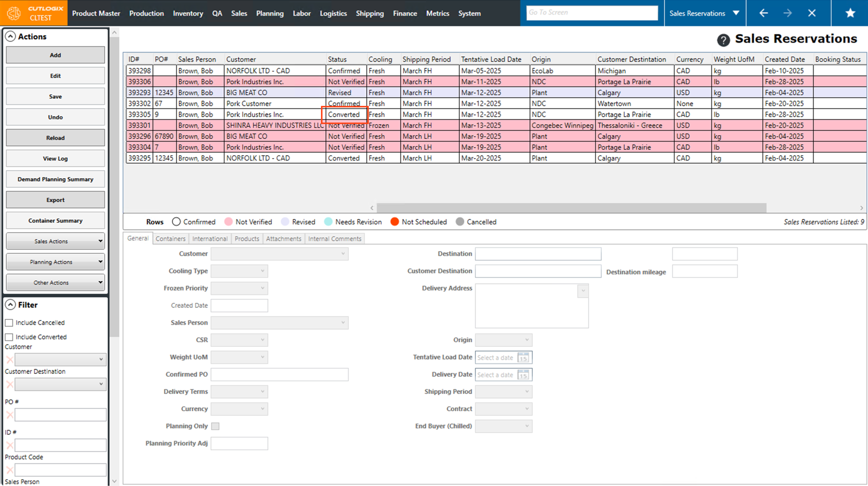
Task: Click the favorites star icon
Action: click(x=850, y=13)
